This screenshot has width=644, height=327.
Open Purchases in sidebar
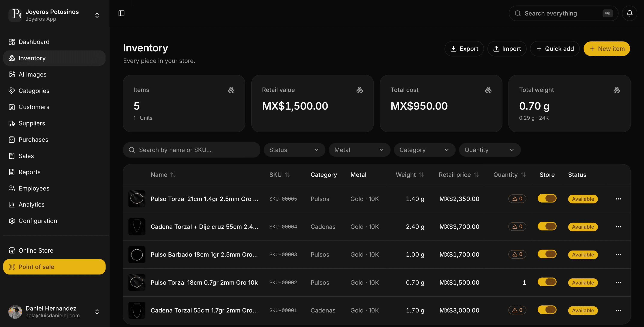point(54,139)
